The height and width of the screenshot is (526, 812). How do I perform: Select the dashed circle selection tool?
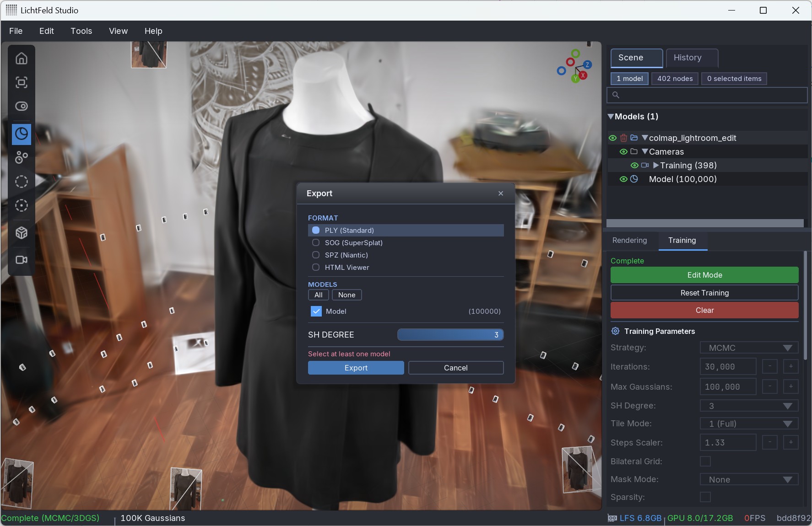click(x=22, y=182)
